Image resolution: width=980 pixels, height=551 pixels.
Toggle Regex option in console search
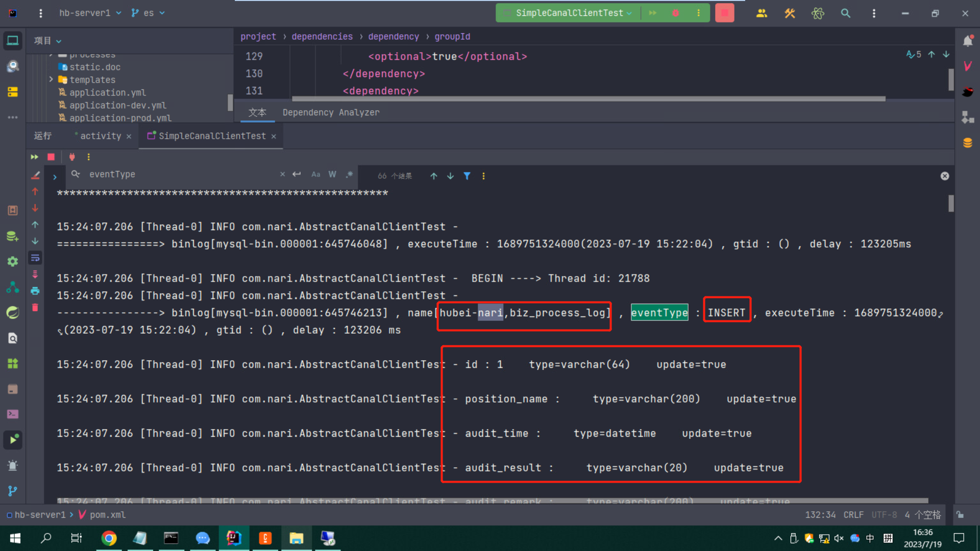click(x=349, y=174)
